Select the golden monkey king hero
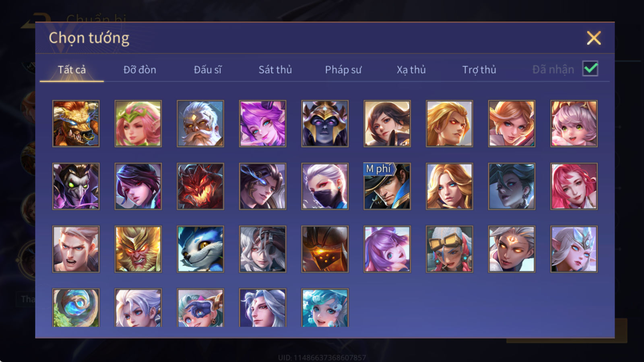Image resolution: width=644 pixels, height=362 pixels. [x=138, y=249]
